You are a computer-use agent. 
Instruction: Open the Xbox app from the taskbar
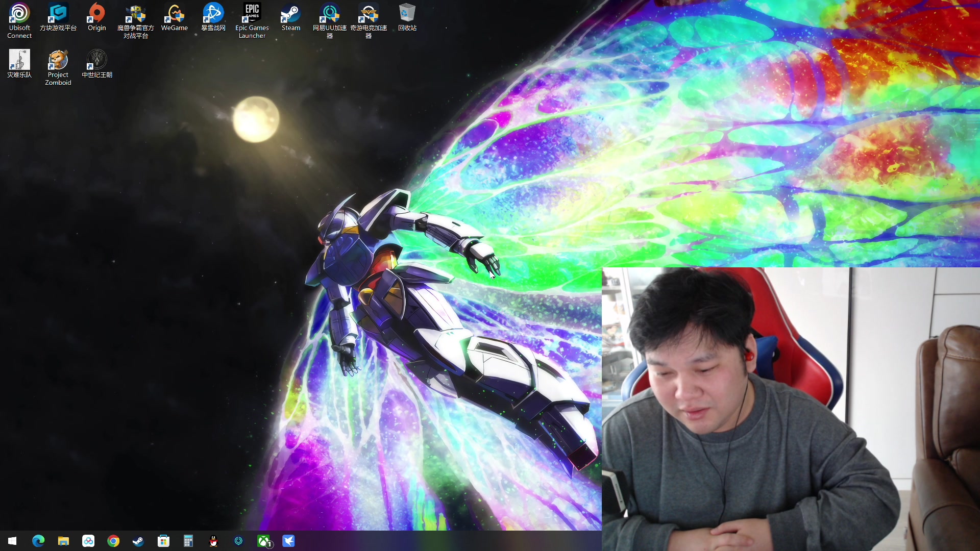click(x=264, y=541)
